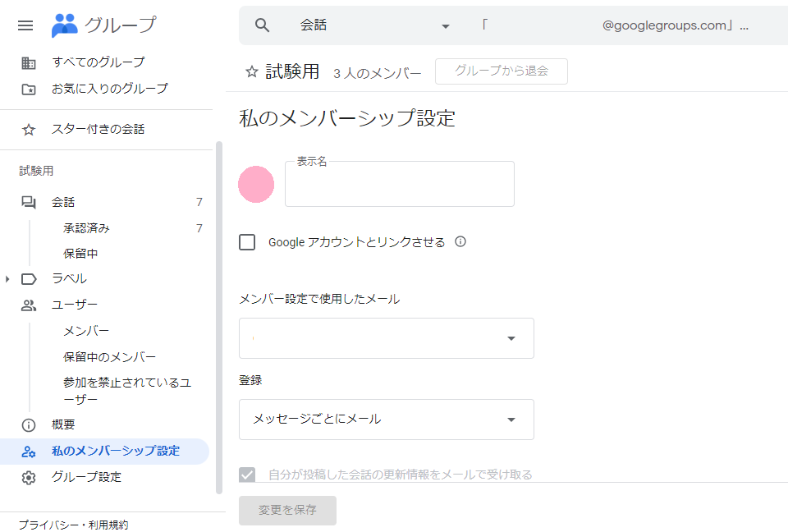Click the 私のメンバーシップ設定 person-gear icon
The image size is (788, 532).
(29, 452)
